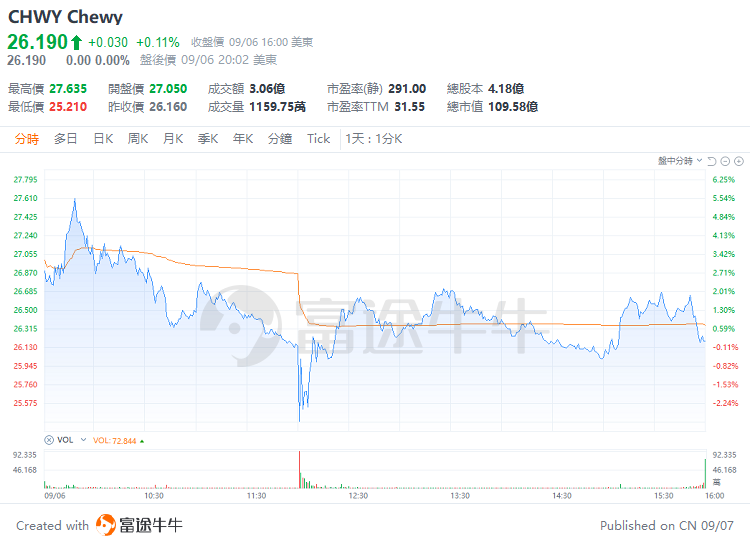Click the Published on CN 09/07 text
750x546 pixels.
[667, 525]
